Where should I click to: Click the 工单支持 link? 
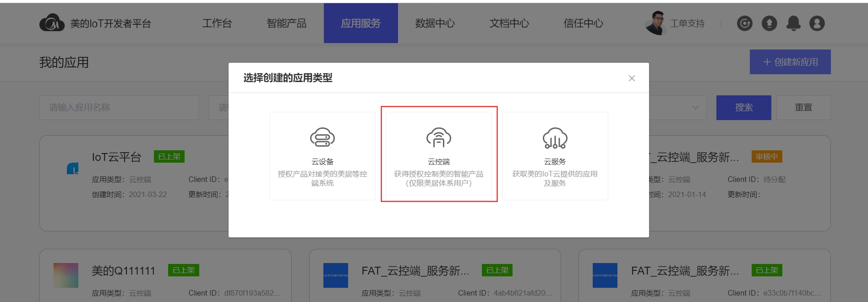coord(688,23)
